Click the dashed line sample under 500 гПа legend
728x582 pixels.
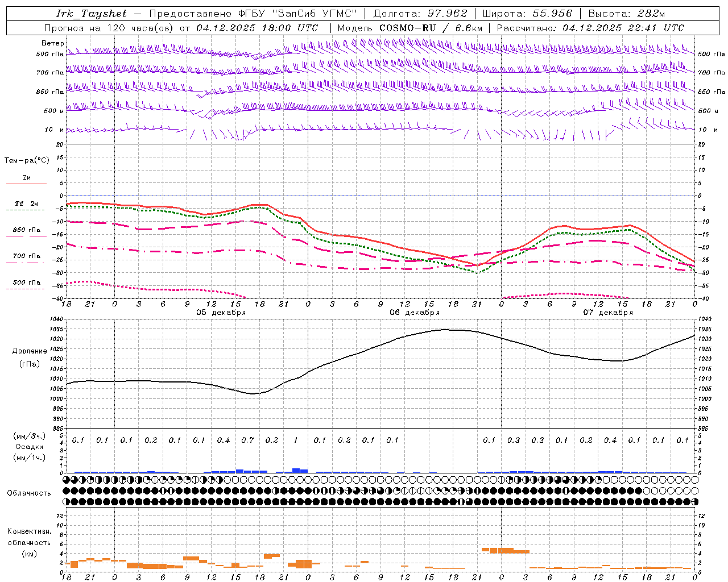pyautogui.click(x=26, y=289)
